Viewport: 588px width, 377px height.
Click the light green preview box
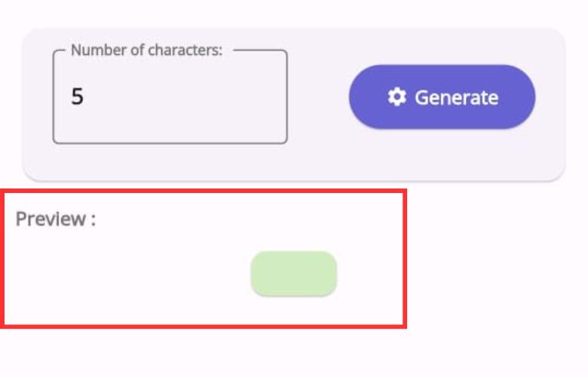pyautogui.click(x=294, y=274)
